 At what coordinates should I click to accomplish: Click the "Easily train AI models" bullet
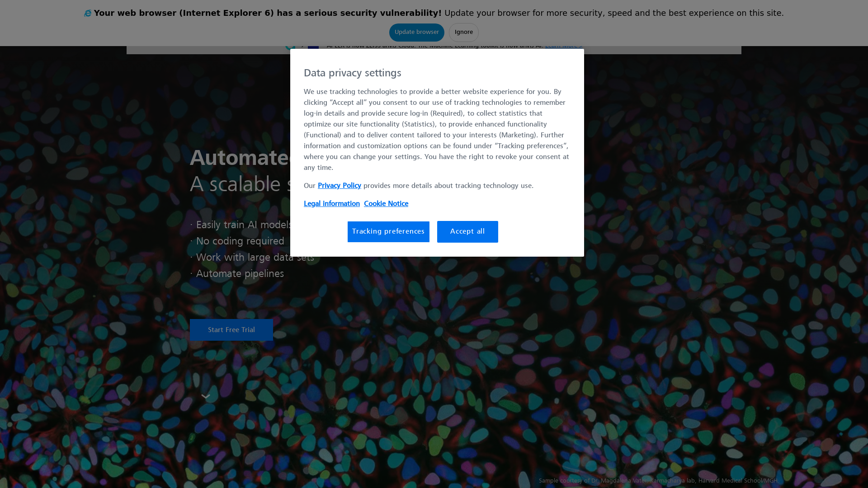pos(241,225)
